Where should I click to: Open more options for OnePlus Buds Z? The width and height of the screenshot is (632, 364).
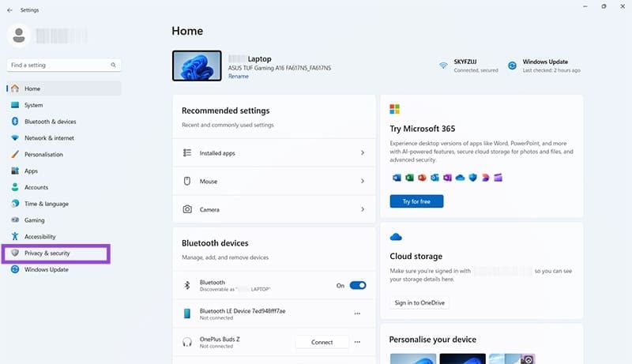357,342
